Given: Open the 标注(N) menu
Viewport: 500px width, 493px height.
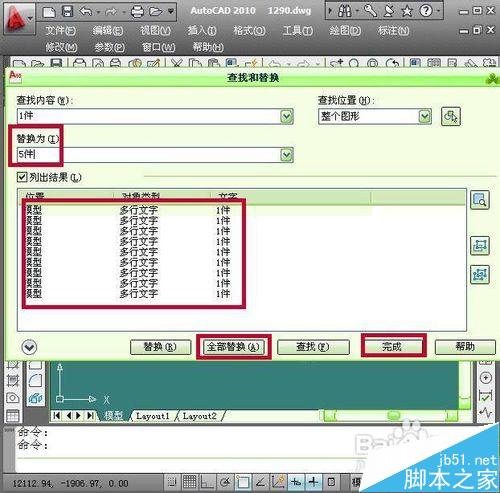Looking at the screenshot, I should point(393,31).
